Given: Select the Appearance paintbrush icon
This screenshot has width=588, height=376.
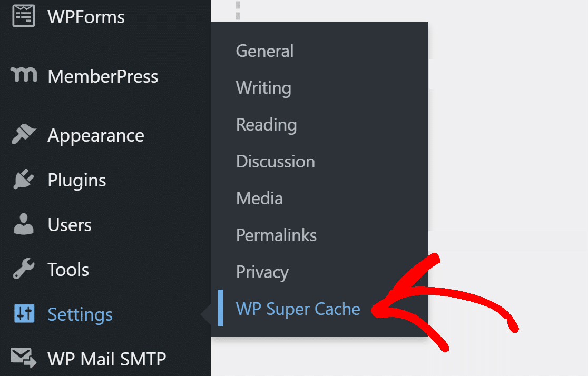Looking at the screenshot, I should pyautogui.click(x=23, y=134).
